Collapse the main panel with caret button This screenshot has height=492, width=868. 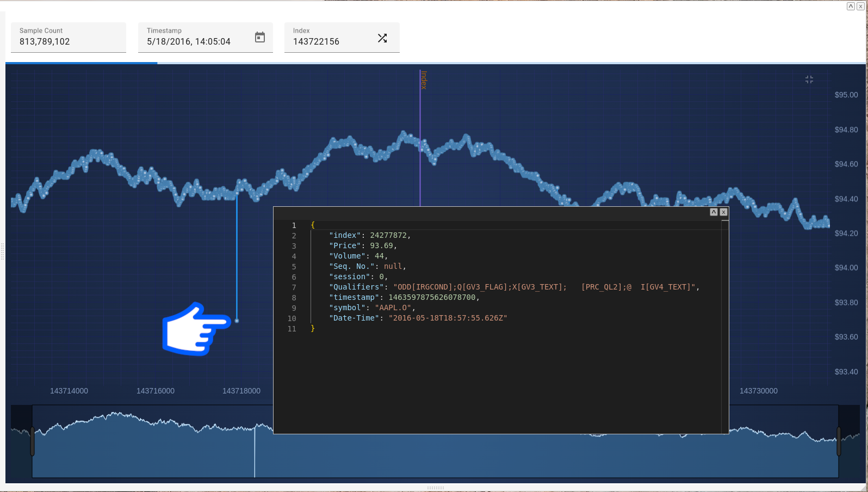coord(851,7)
